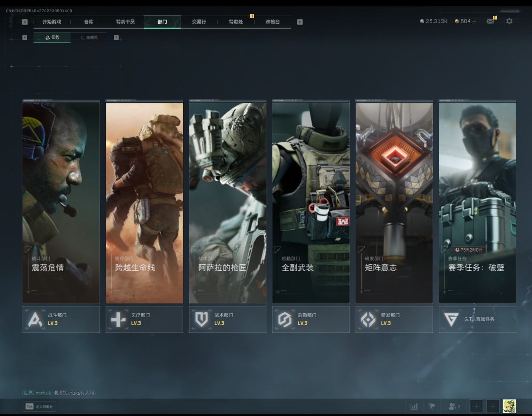The width and height of the screenshot is (532, 416).
Task: Select the 军需处 sub-tab
Action: point(89,37)
